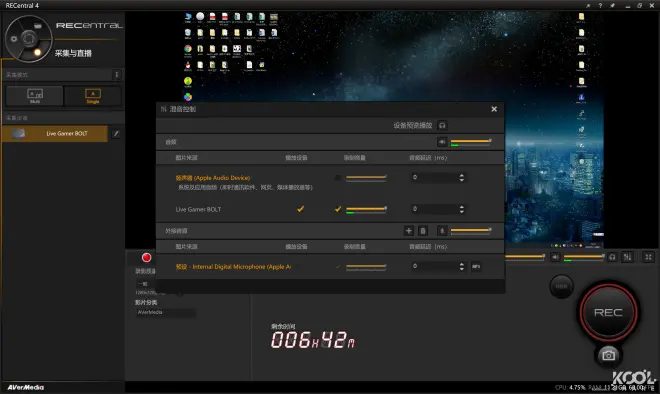The height and width of the screenshot is (394, 660).
Task: Toggle Live Gamer BOLT playback device checkmark
Action: tap(301, 209)
